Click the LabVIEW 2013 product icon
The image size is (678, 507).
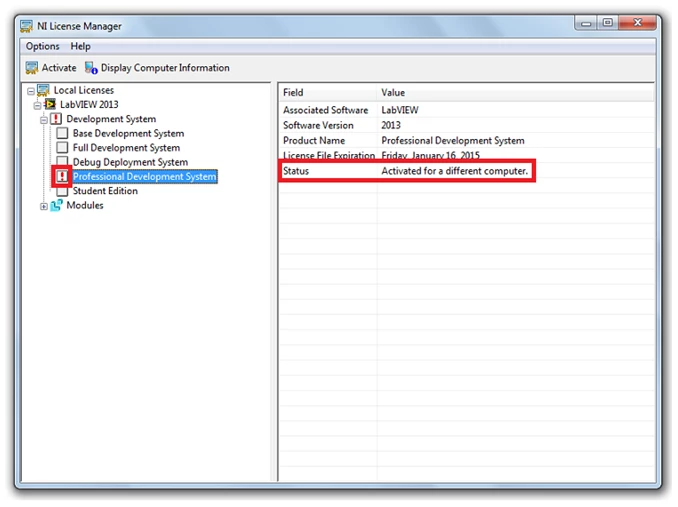pos(50,104)
